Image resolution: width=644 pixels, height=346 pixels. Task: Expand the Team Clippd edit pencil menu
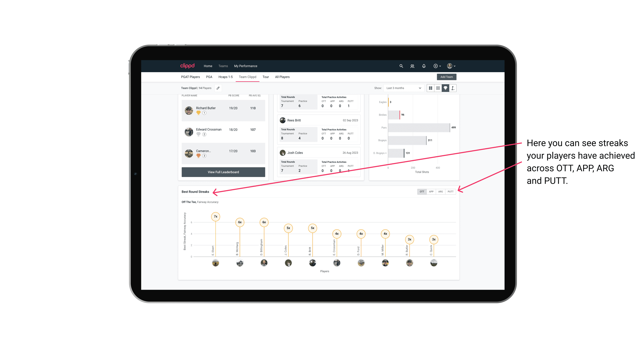point(218,88)
